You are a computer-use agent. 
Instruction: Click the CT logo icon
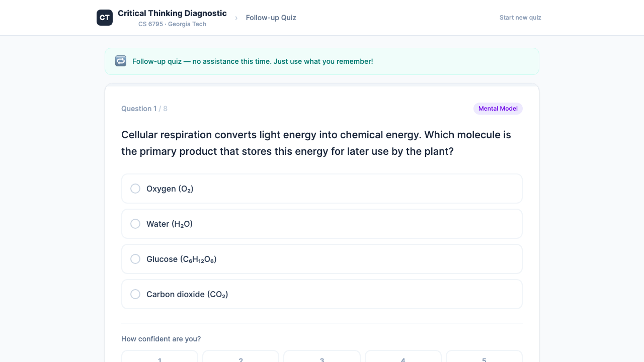tap(105, 18)
